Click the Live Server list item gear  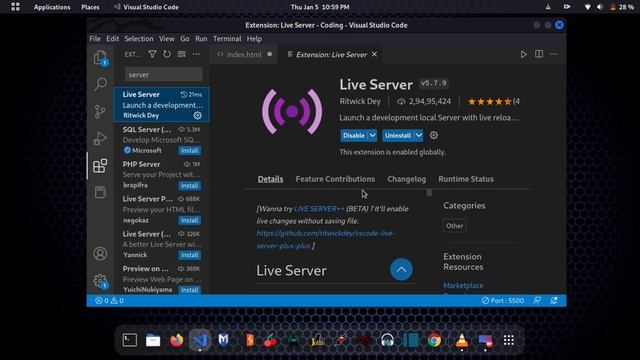(x=198, y=116)
